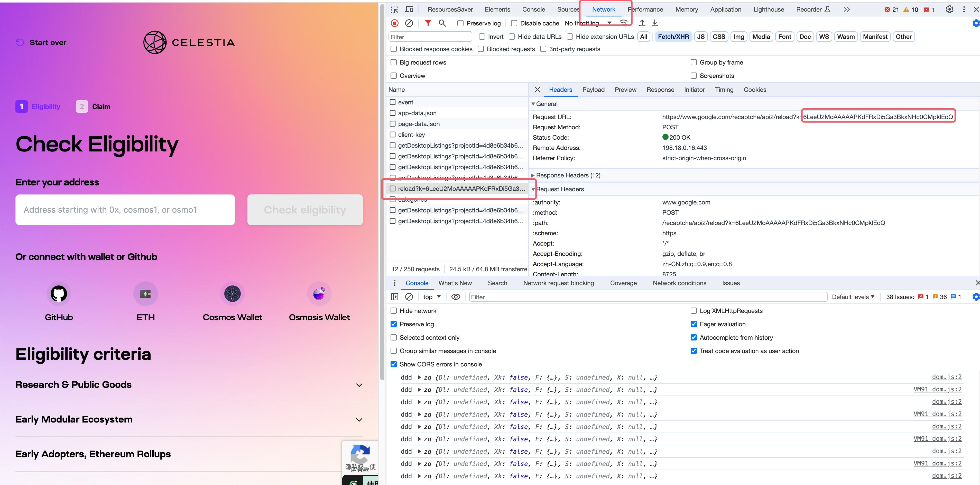The image size is (980, 485).
Task: Open the No throttling dropdown
Action: tap(588, 23)
